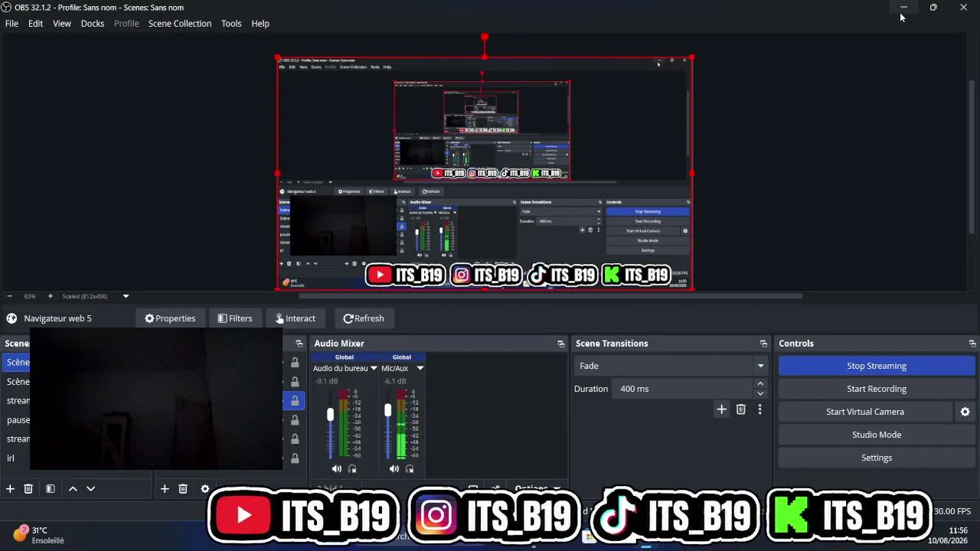The width and height of the screenshot is (980, 551).
Task: Refresh the browser source
Action: coord(364,318)
